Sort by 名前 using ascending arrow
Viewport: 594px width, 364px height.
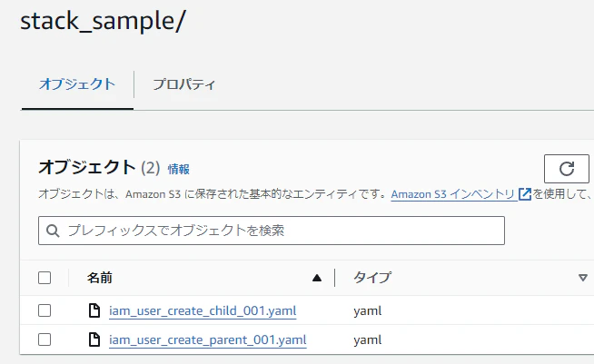(317, 279)
